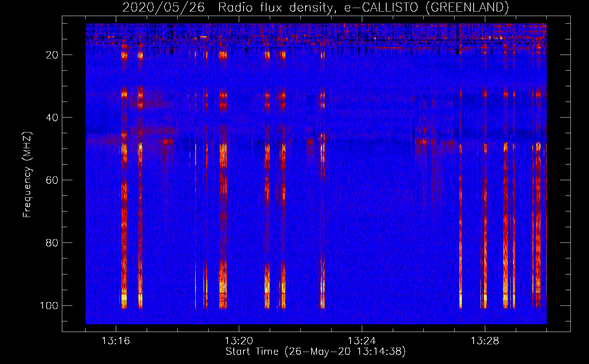Image resolution: width=589 pixels, height=364 pixels.
Task: Click the "13:16" time tick label
Action: point(116,341)
